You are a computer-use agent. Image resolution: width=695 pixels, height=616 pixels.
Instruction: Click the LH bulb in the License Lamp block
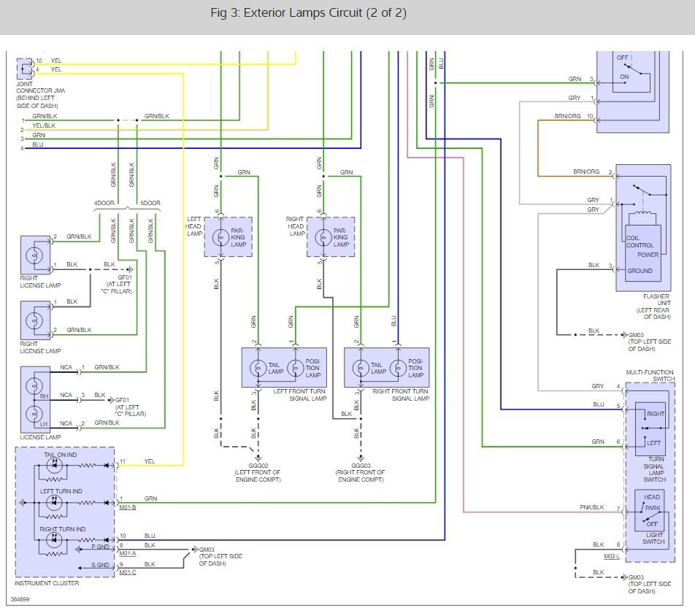click(34, 415)
